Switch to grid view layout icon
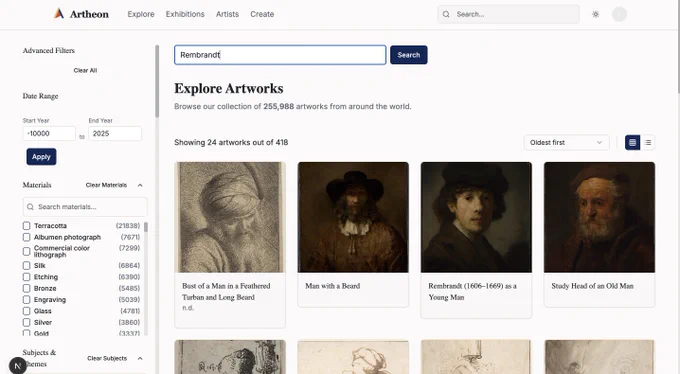The height and width of the screenshot is (374, 680). [632, 142]
